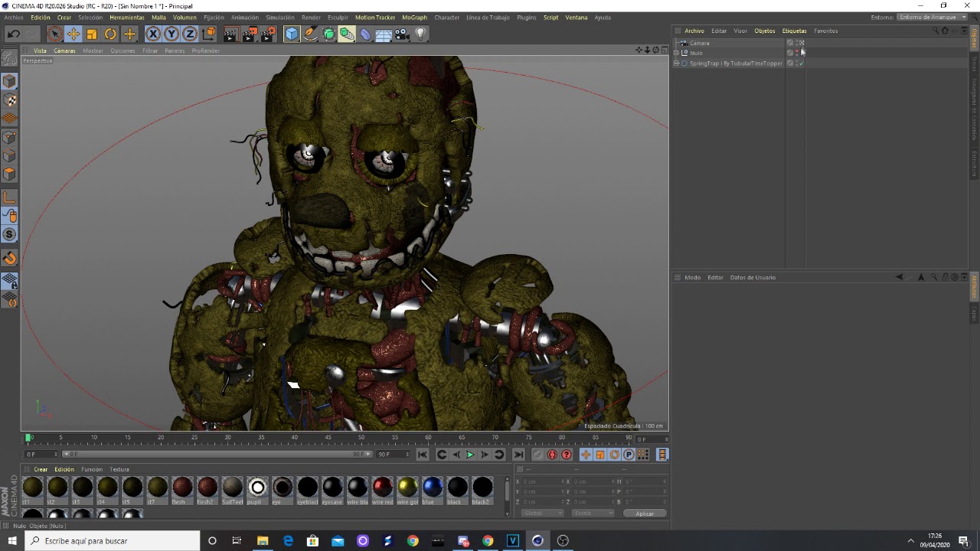Select the Live Selection tool
980x551 pixels.
coord(54,34)
